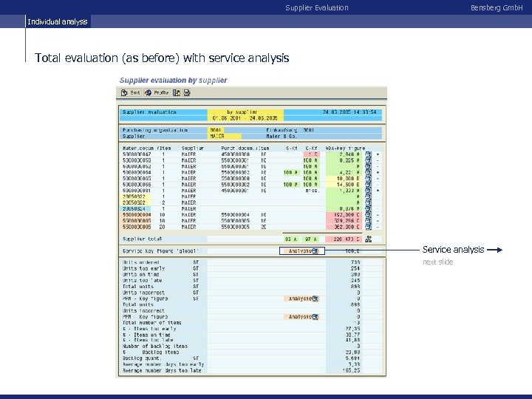Click the C-Kf column header
The width and height of the screenshot is (532, 399).
tap(312, 149)
